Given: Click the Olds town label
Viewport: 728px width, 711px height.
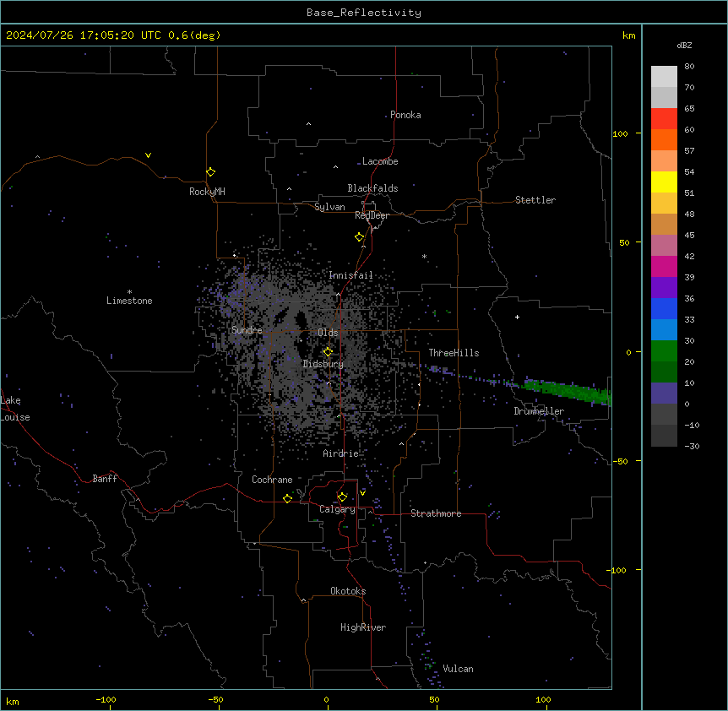Looking at the screenshot, I should coord(328,333).
